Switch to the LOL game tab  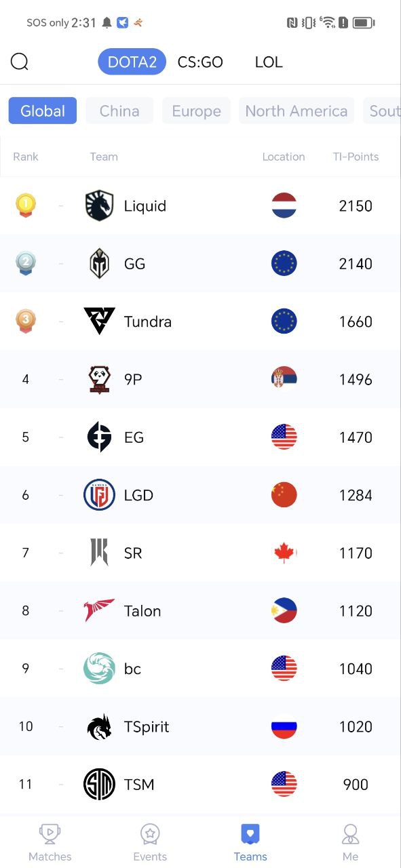(269, 62)
